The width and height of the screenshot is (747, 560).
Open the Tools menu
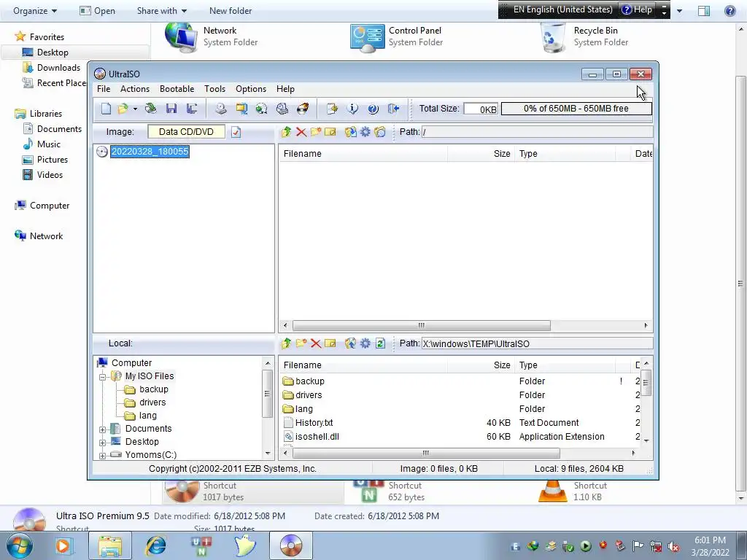[x=215, y=89]
